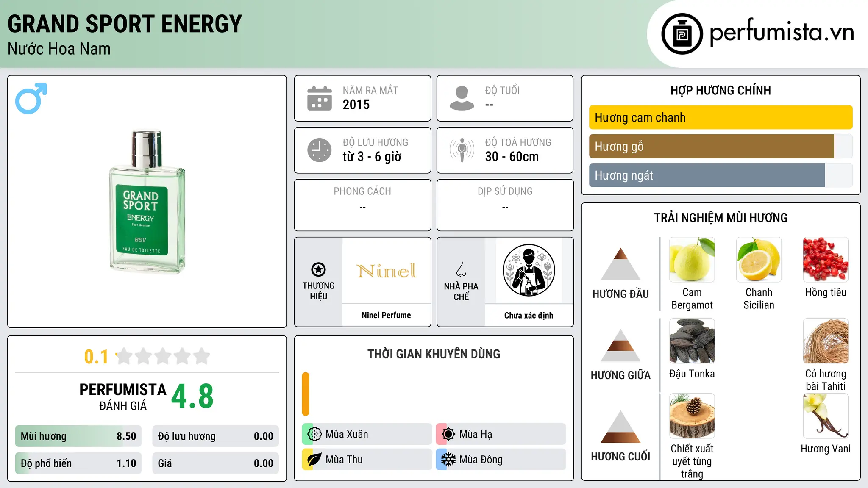Image resolution: width=868 pixels, height=488 pixels.
Task: Click the orange season usage bar
Action: (x=306, y=394)
